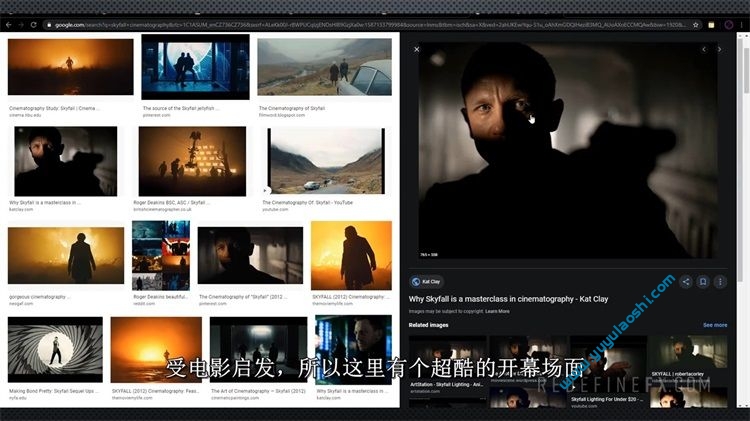Click 'Cinematography Study: Skyfall | Cinema' caption
This screenshot has height=421, width=750.
click(x=54, y=109)
